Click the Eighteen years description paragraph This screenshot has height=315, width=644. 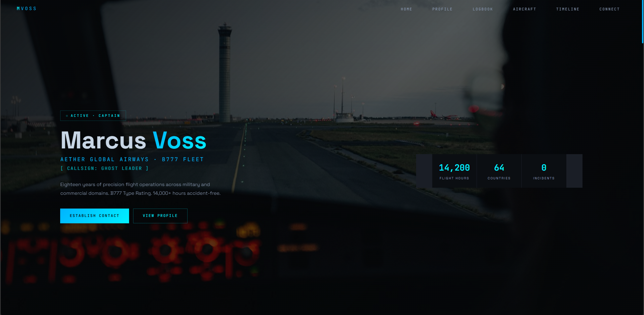click(140, 189)
